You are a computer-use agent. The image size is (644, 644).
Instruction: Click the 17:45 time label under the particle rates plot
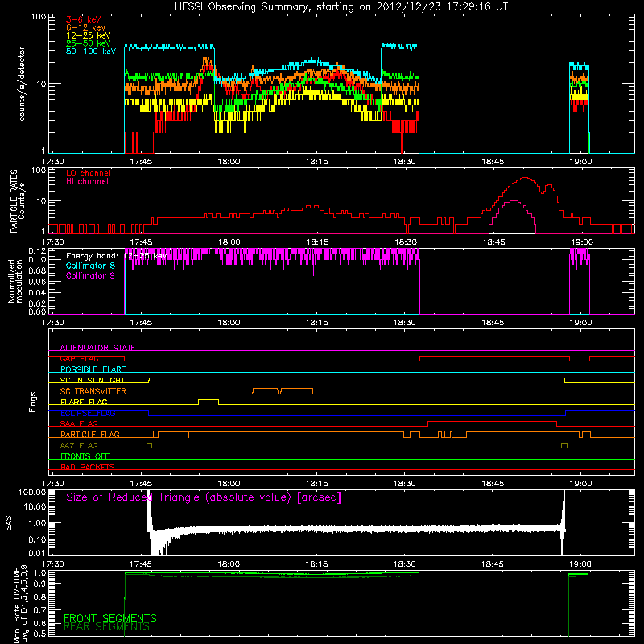click(x=141, y=242)
